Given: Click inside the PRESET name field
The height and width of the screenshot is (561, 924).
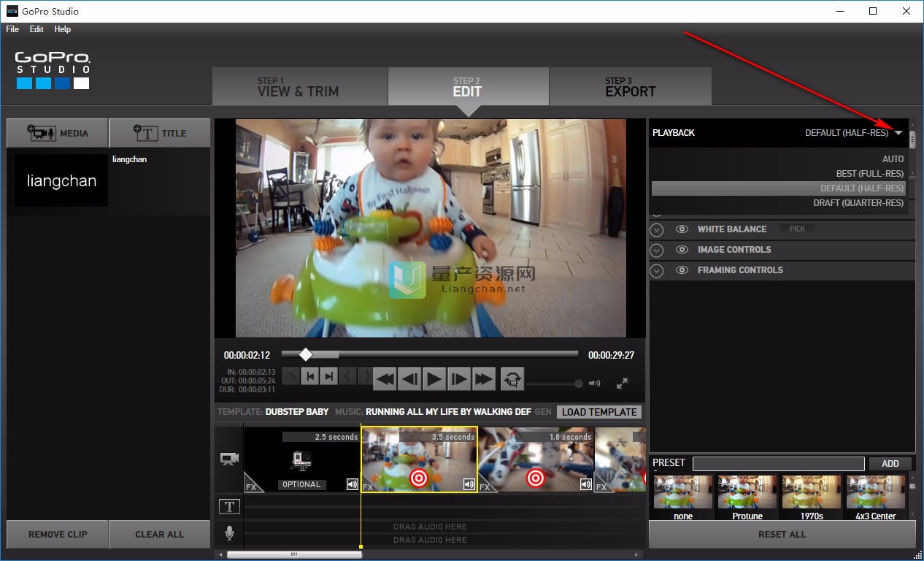Looking at the screenshot, I should pyautogui.click(x=778, y=463).
